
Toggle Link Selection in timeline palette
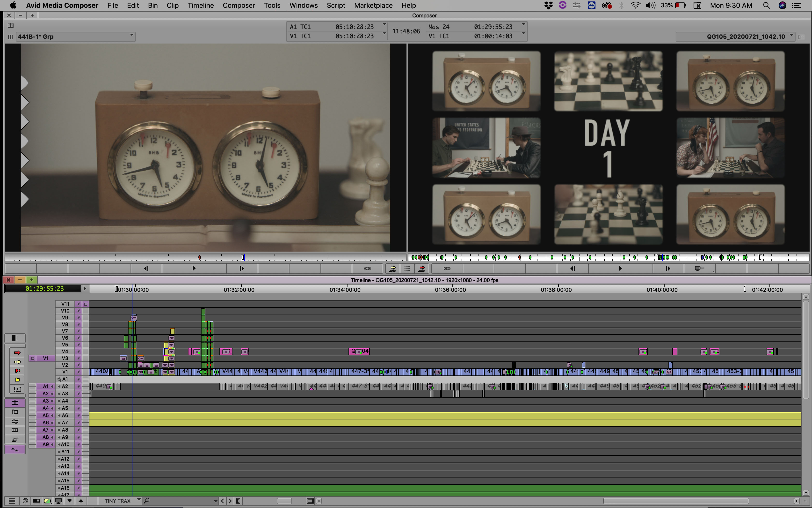pyautogui.click(x=15, y=403)
